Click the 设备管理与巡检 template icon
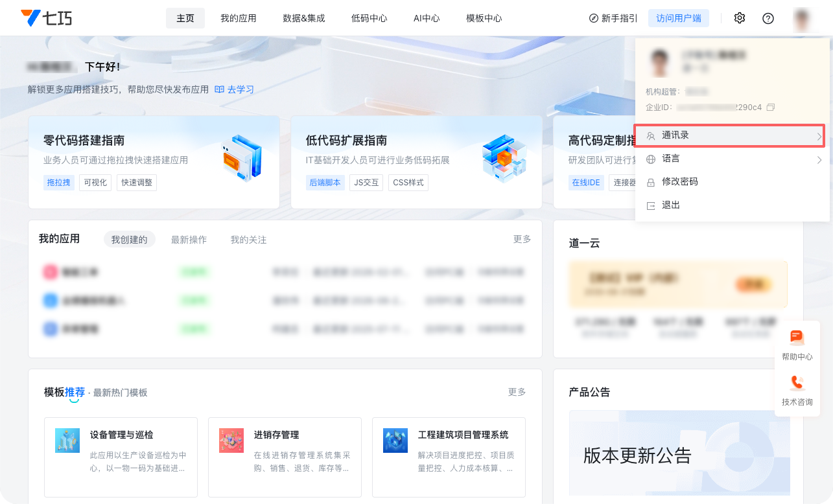Viewport: 833px width, 504px height. coord(67,441)
